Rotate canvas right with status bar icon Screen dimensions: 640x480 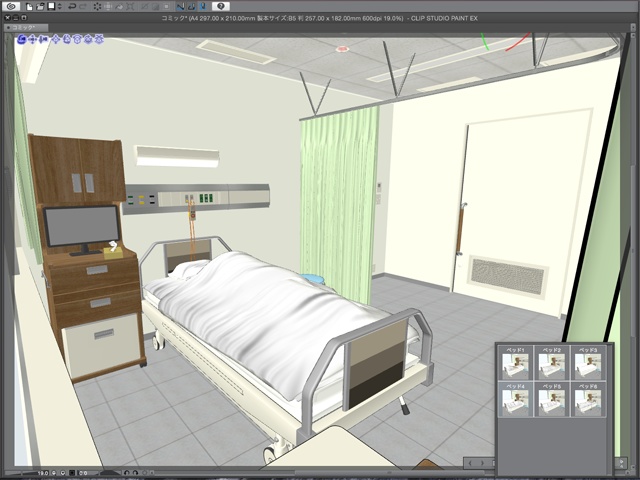(x=135, y=473)
